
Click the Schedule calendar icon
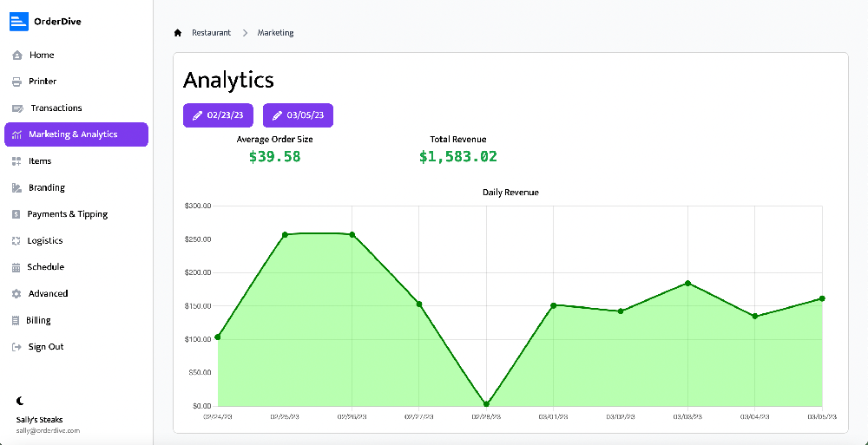[16, 267]
